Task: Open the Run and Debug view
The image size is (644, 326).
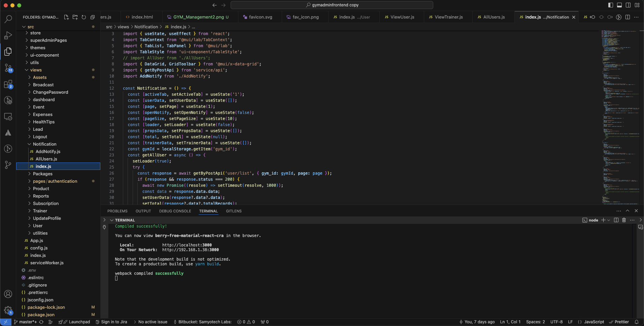Action: 8,35
